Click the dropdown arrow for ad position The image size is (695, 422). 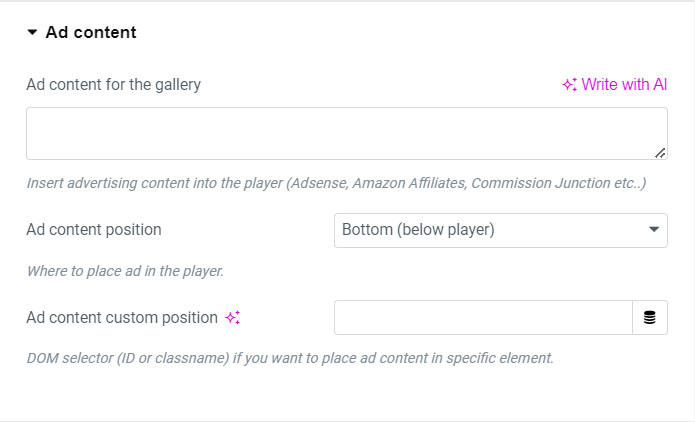pos(654,230)
